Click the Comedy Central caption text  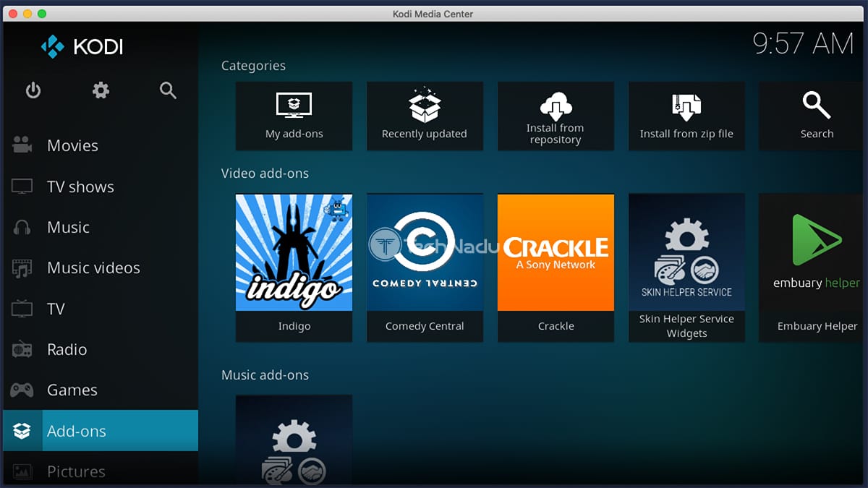tap(425, 326)
